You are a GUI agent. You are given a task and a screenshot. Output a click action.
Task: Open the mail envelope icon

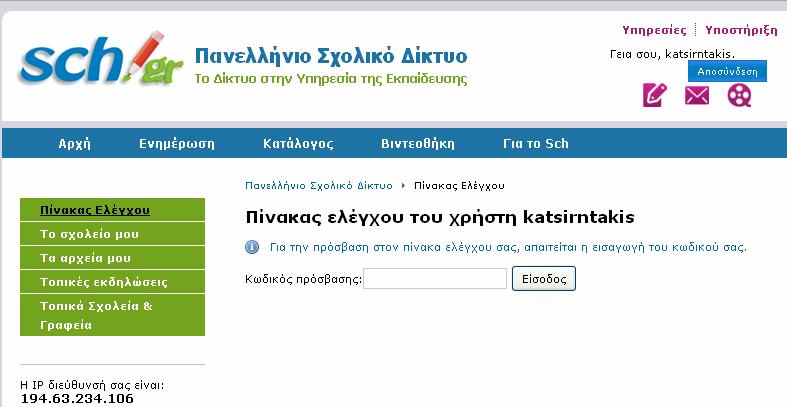pos(697,95)
